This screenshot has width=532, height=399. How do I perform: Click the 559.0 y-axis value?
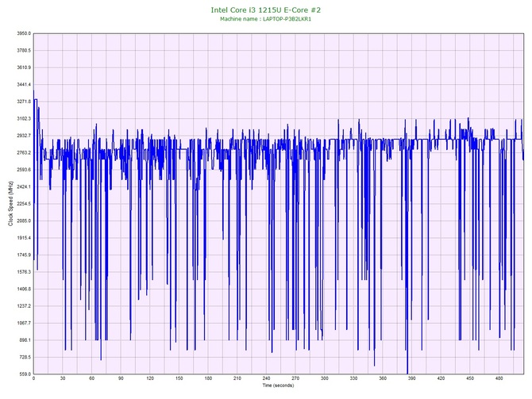[25, 374]
